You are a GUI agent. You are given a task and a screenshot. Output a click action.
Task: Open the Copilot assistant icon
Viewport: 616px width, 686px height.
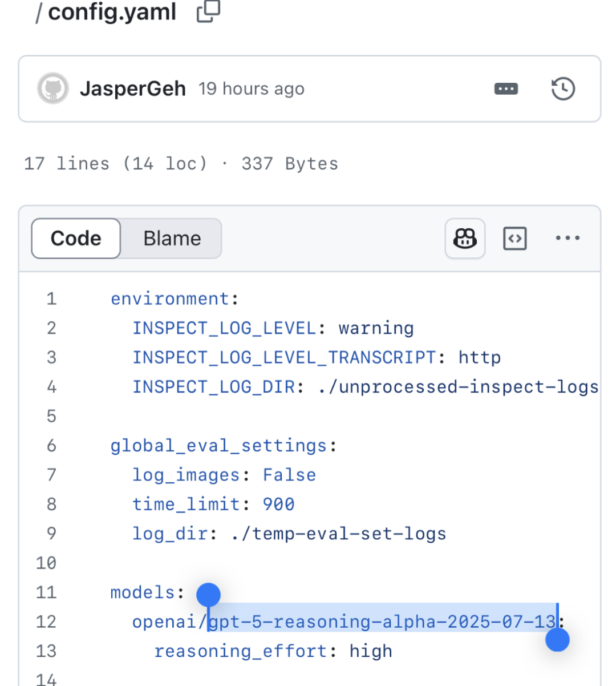[x=465, y=239]
